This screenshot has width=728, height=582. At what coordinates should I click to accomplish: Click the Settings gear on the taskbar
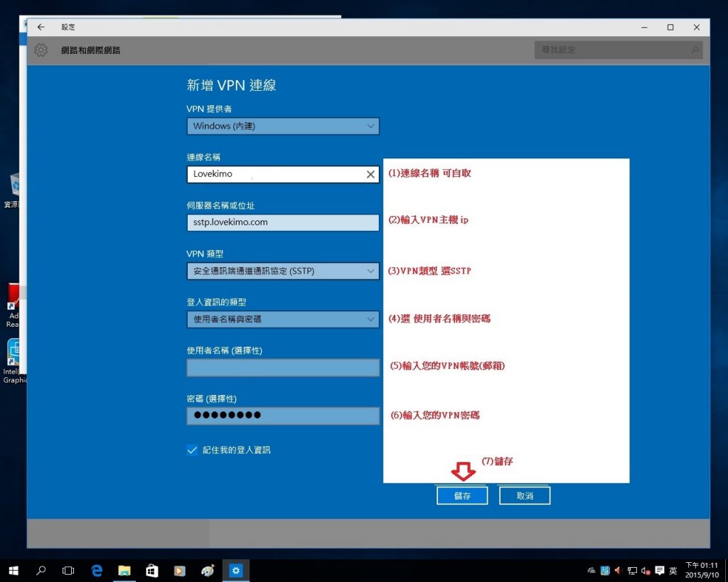click(x=236, y=570)
